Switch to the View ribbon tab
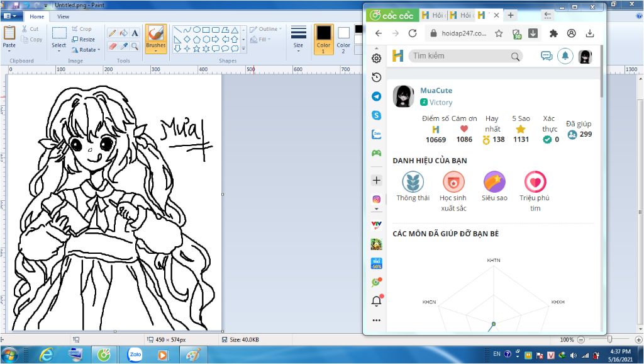This screenshot has width=644, height=364. point(63,16)
